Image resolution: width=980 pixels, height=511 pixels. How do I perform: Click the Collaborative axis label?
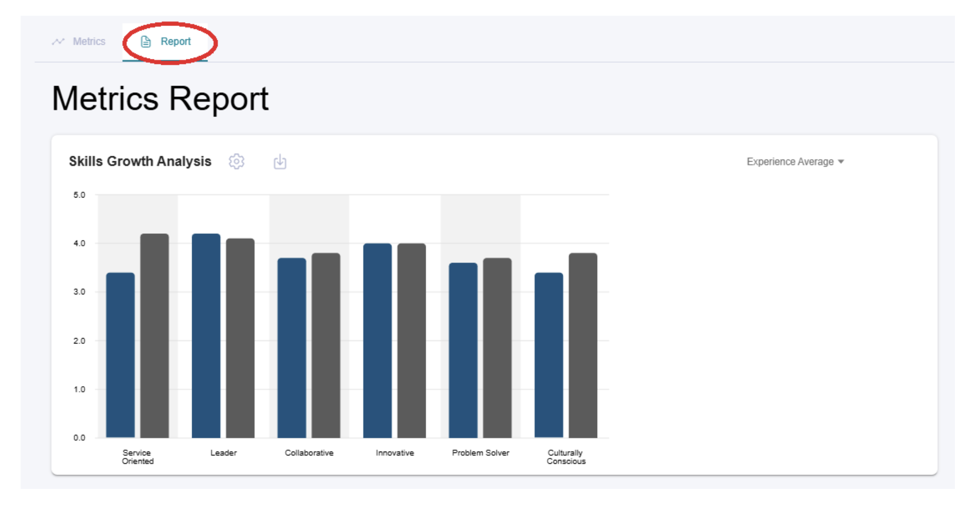pos(309,453)
